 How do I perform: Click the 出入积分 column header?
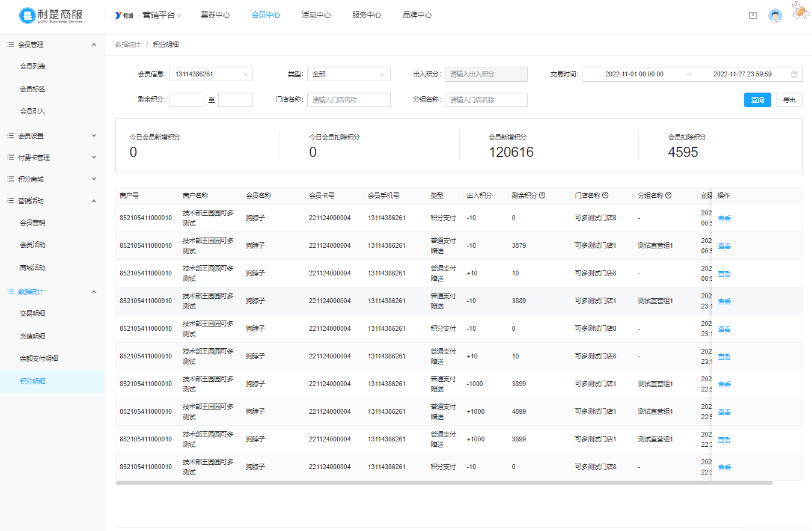click(479, 195)
